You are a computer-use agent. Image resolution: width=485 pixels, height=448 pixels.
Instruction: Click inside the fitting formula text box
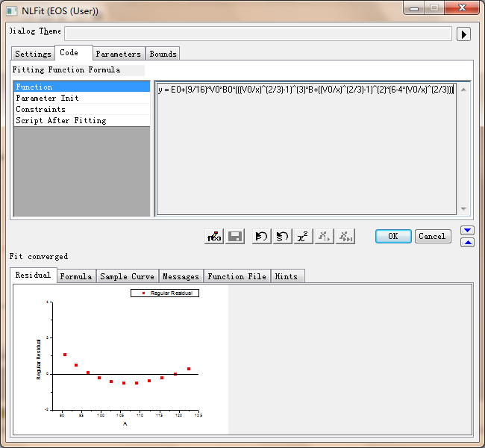point(306,149)
